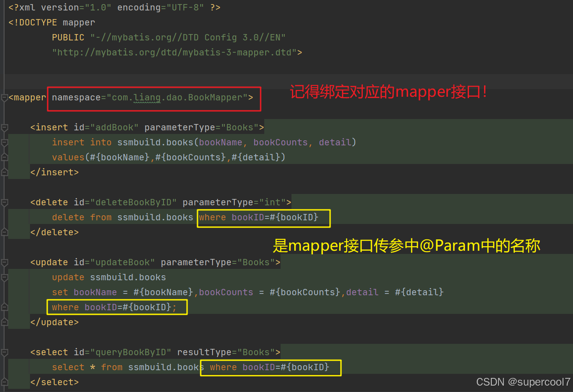The image size is (573, 392).
Task: Click fold marker beside closing </update> tag
Action: 4,322
